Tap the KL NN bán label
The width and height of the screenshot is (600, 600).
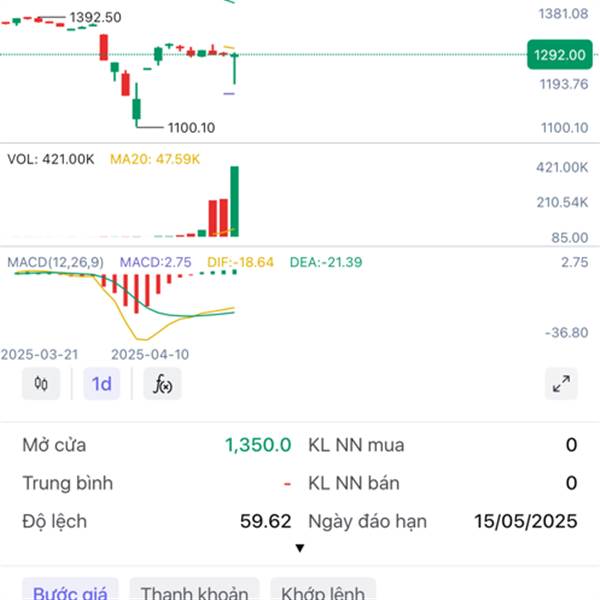coord(354,483)
